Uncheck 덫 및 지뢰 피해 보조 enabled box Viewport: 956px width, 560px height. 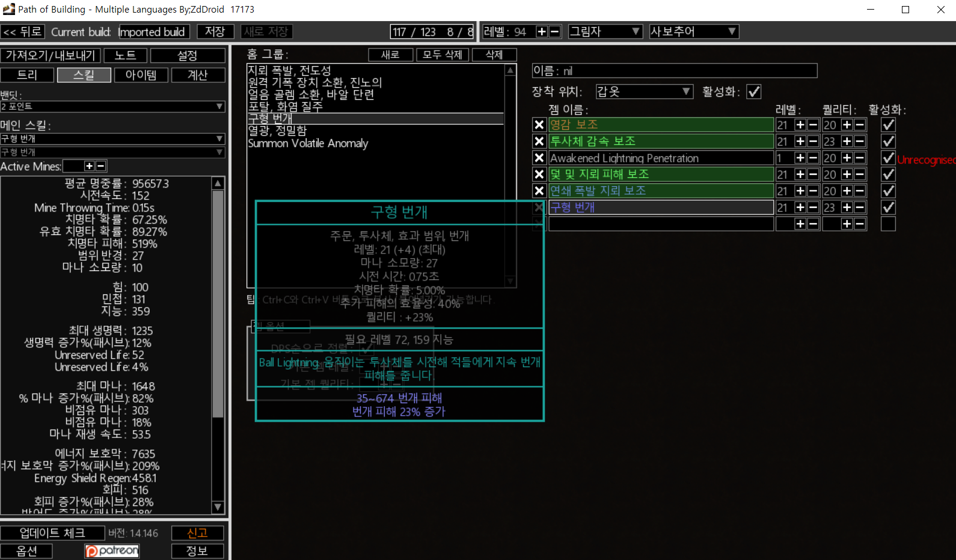pos(888,174)
